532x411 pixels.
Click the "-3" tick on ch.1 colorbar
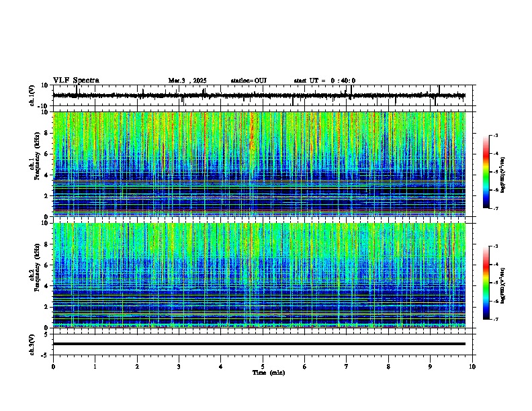496,135
